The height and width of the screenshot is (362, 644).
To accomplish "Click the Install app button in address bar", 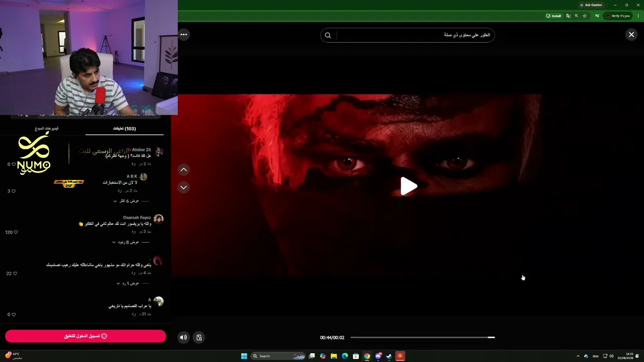I will [x=553, y=16].
